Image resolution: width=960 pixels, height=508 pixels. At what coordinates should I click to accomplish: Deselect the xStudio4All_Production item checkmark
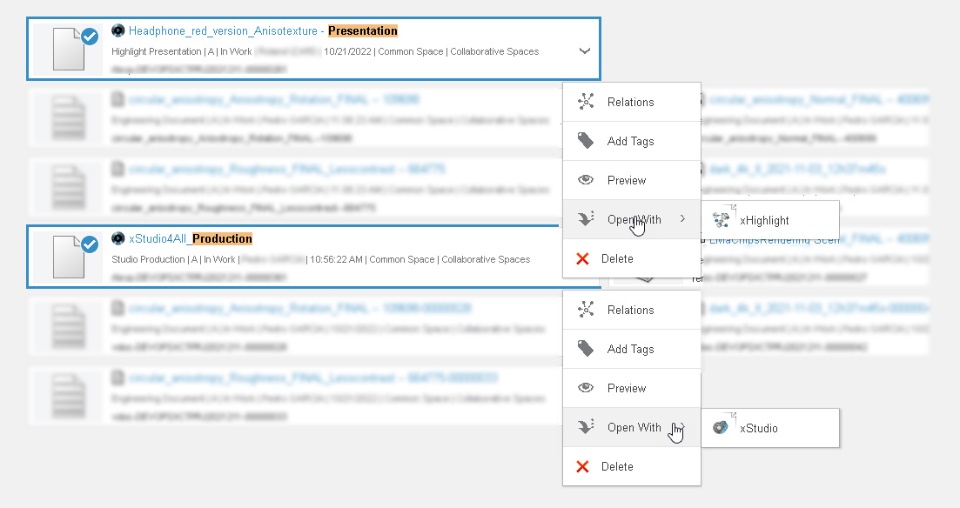(x=89, y=244)
